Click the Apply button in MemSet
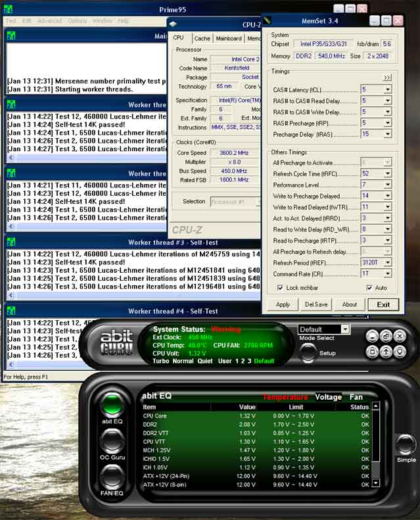 coord(283,304)
